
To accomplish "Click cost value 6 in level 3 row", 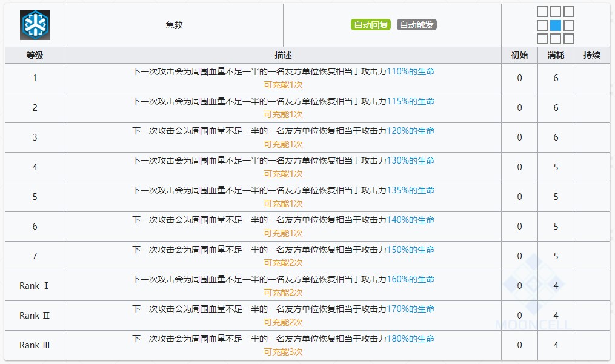I will point(556,137).
